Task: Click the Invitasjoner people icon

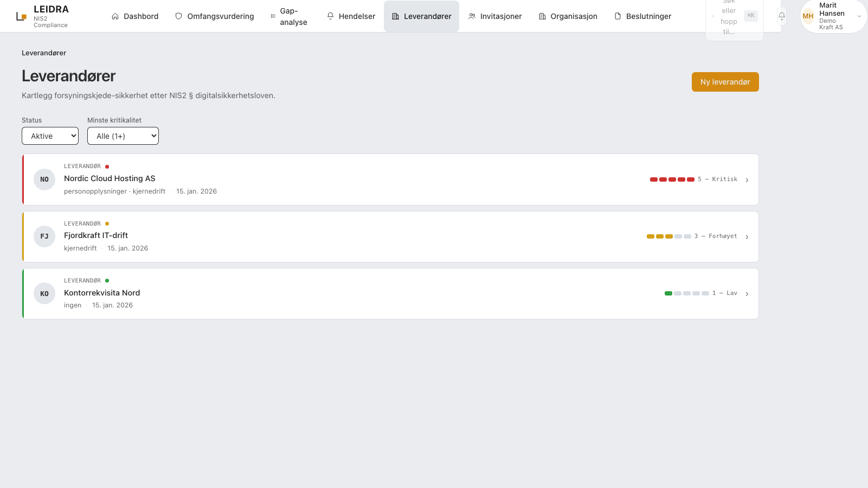Action: 472,16
